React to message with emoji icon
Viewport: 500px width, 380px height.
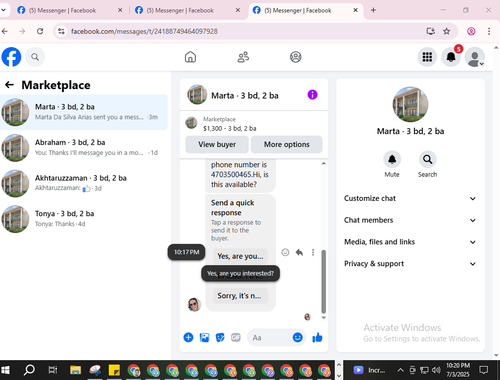click(x=285, y=252)
